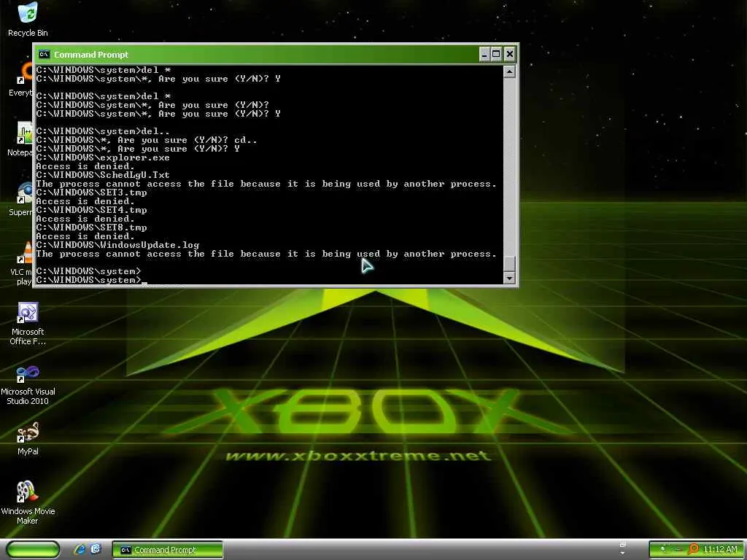747x560 pixels.
Task: Click the C:\WINDOWS\SET3.tmp line
Action: pyautogui.click(x=91, y=192)
